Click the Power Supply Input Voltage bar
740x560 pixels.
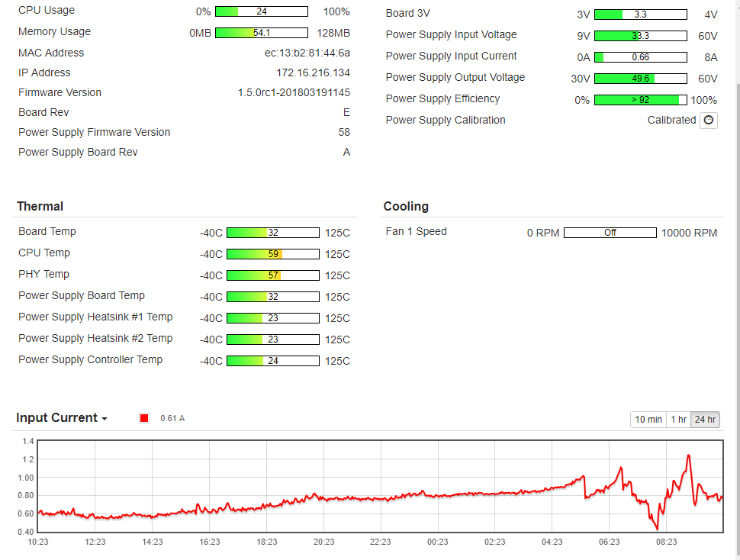pos(640,36)
